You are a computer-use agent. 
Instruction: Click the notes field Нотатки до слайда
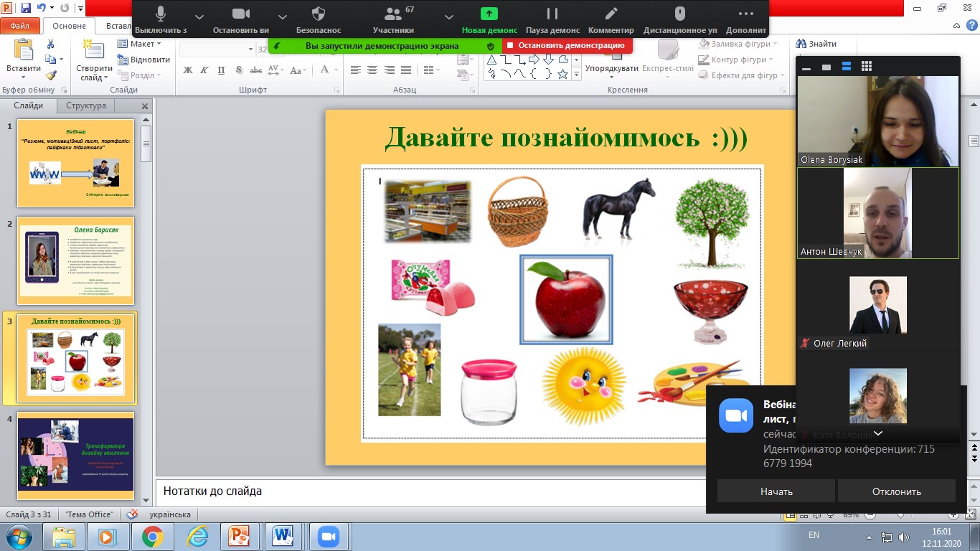tap(430, 491)
